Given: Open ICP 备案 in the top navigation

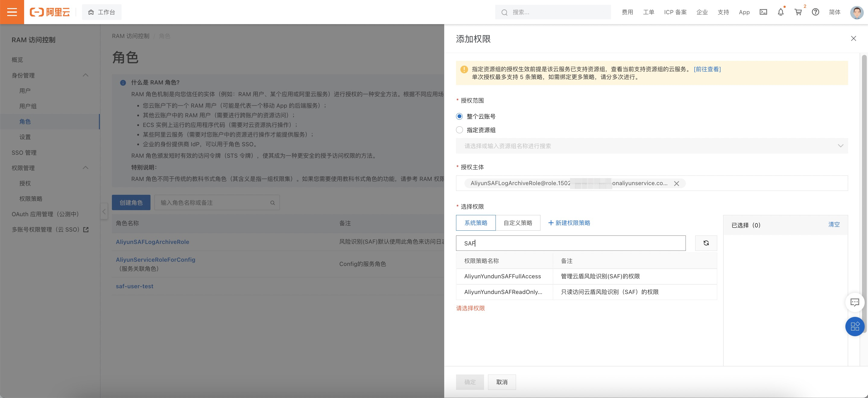Looking at the screenshot, I should pos(675,12).
